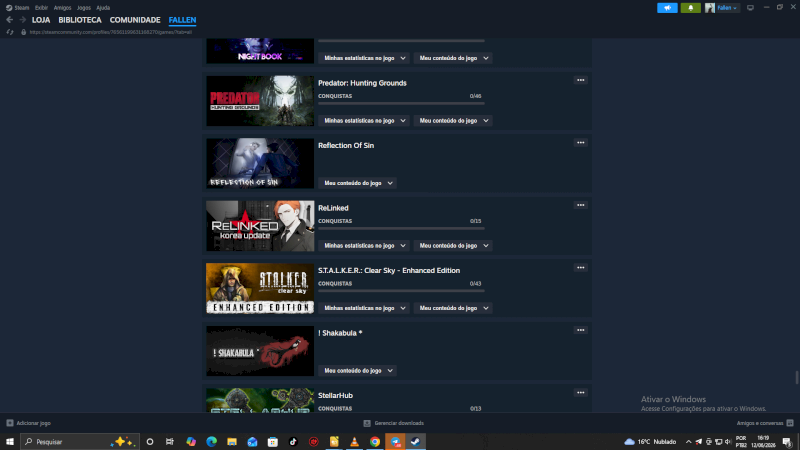Switch to Big Picture mode icon
The width and height of the screenshot is (800, 450).
(x=750, y=8)
